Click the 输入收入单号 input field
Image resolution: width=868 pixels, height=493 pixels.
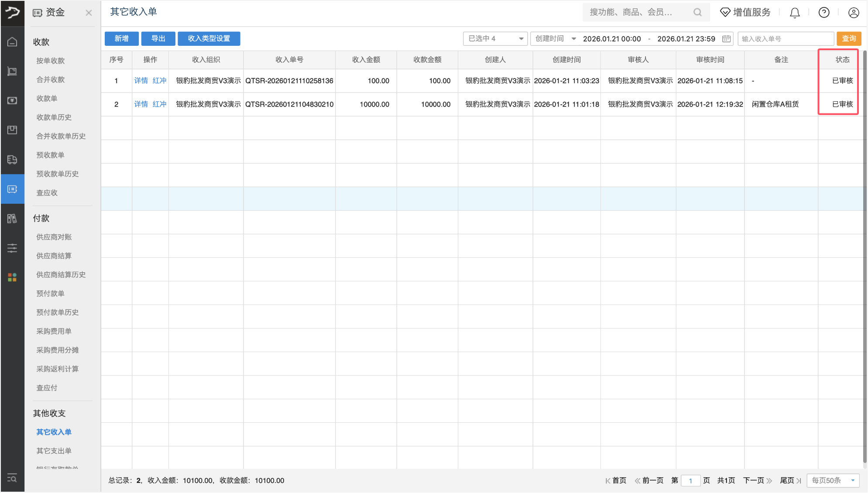tap(786, 38)
